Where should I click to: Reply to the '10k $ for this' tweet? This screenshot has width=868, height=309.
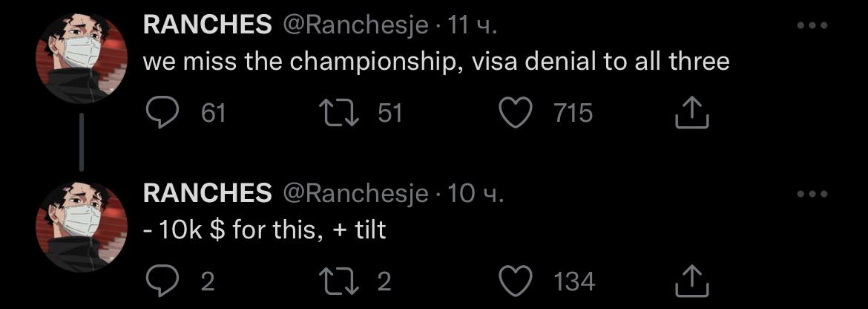point(160,281)
